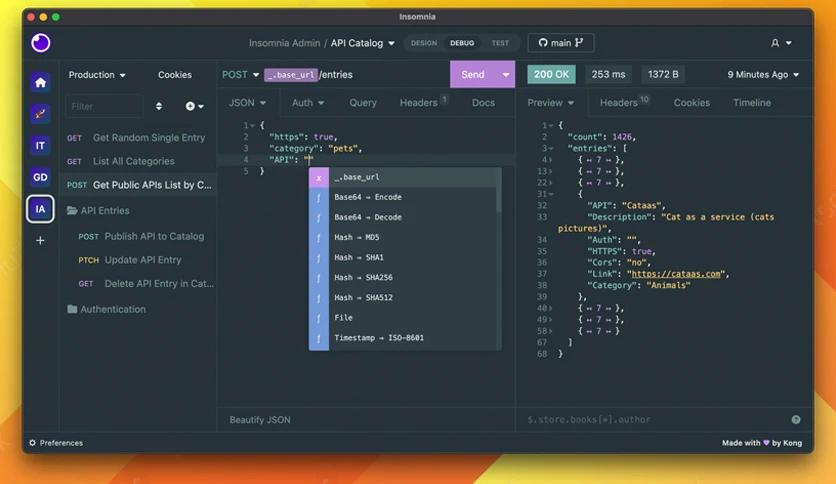Expand the Send button options arrow

[505, 75]
